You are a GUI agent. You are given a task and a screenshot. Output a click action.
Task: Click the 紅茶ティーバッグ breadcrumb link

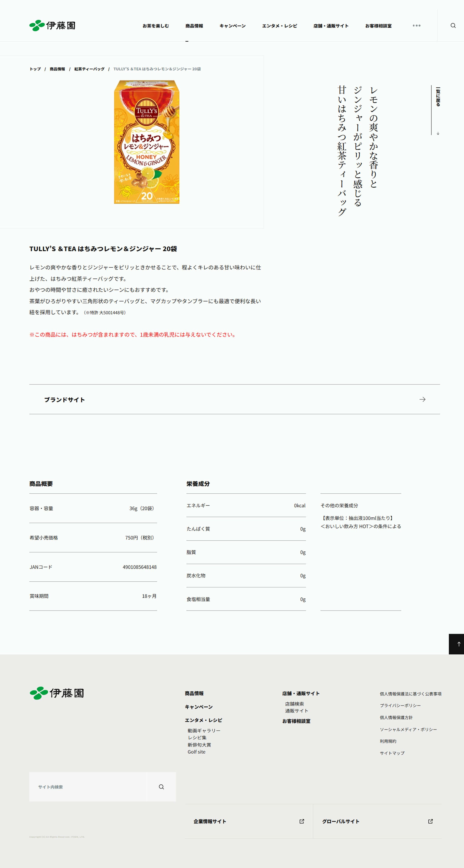[89, 69]
